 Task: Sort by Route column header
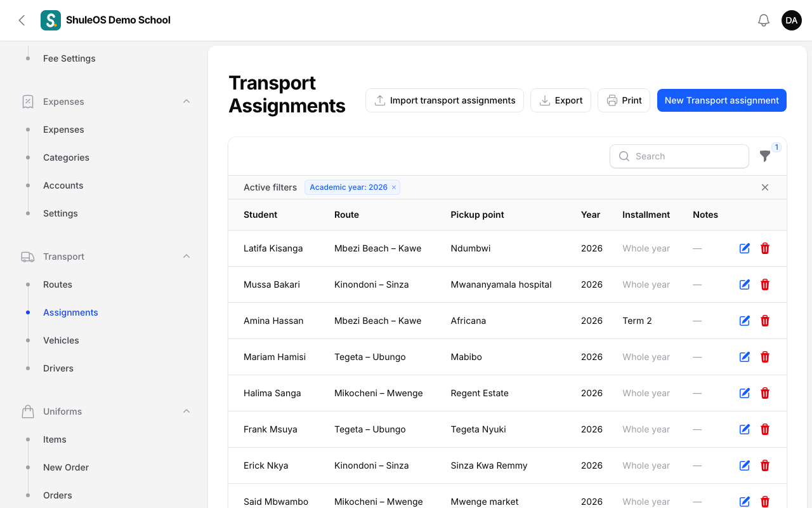pos(346,215)
